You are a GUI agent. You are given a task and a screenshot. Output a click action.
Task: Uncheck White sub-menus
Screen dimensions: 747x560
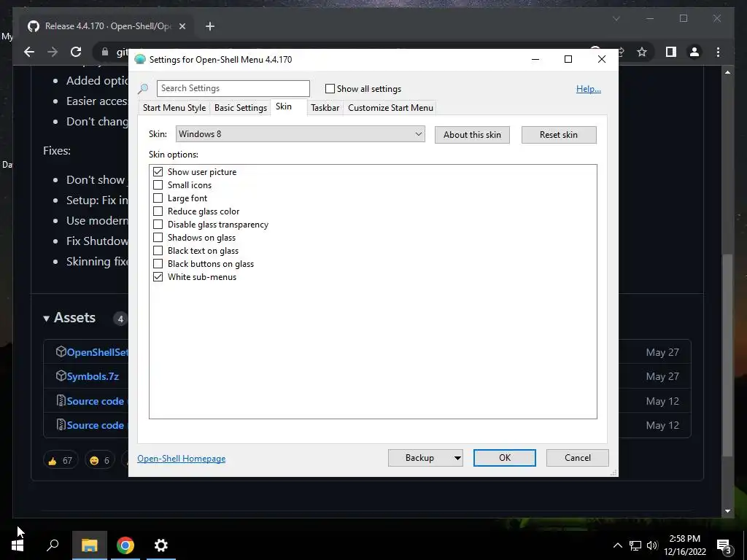pos(158,276)
